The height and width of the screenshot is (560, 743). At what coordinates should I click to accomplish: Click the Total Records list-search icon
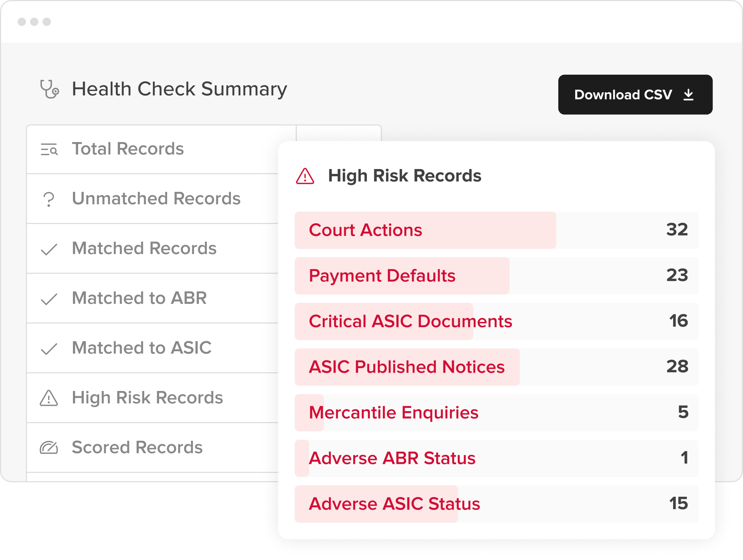coord(49,149)
